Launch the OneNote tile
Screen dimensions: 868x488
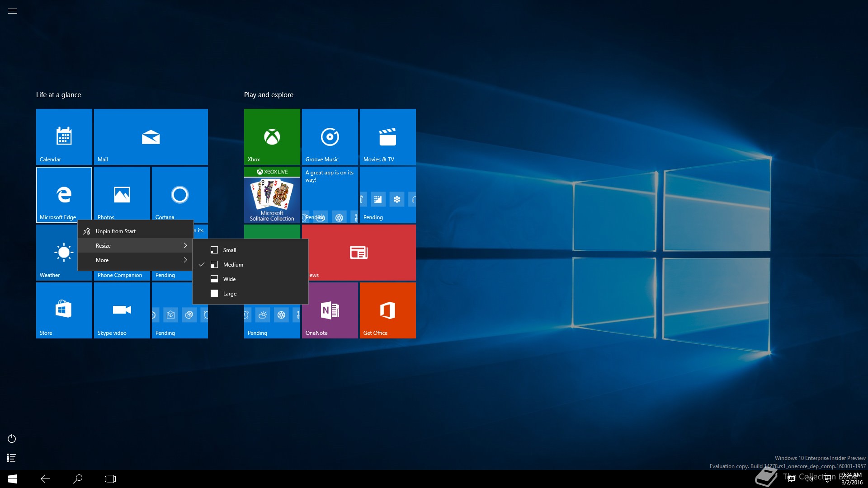tap(330, 310)
